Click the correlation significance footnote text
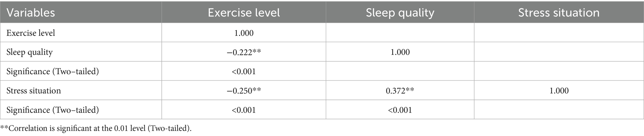 [95, 129]
